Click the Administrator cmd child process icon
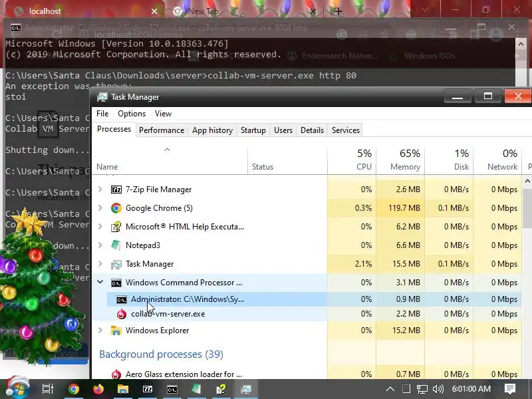 tap(122, 299)
